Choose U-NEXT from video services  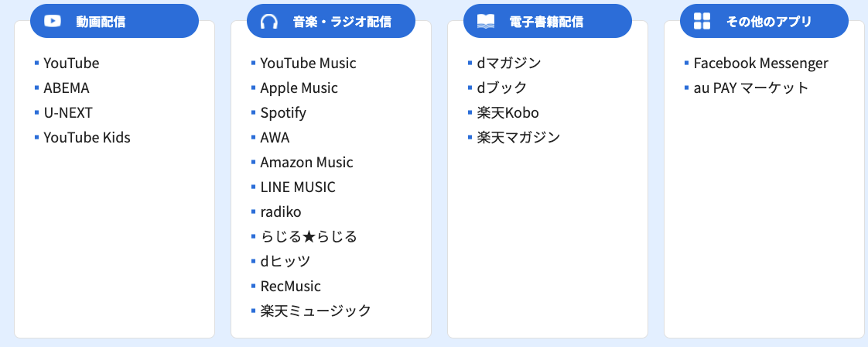point(68,113)
